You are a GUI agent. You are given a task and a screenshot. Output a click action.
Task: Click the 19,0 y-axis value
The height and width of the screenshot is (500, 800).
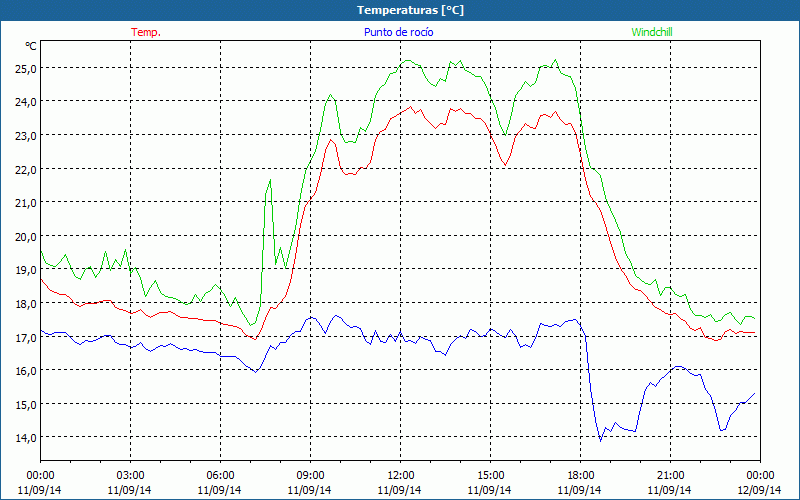(26, 270)
